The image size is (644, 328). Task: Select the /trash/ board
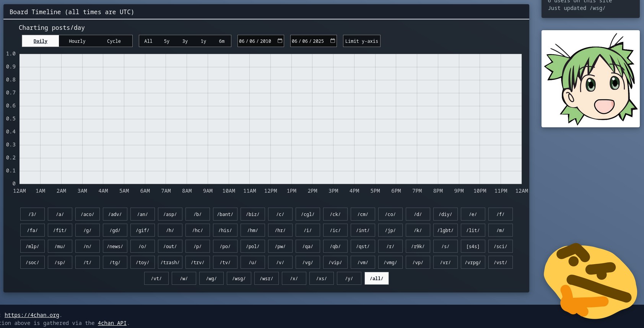coord(170,262)
